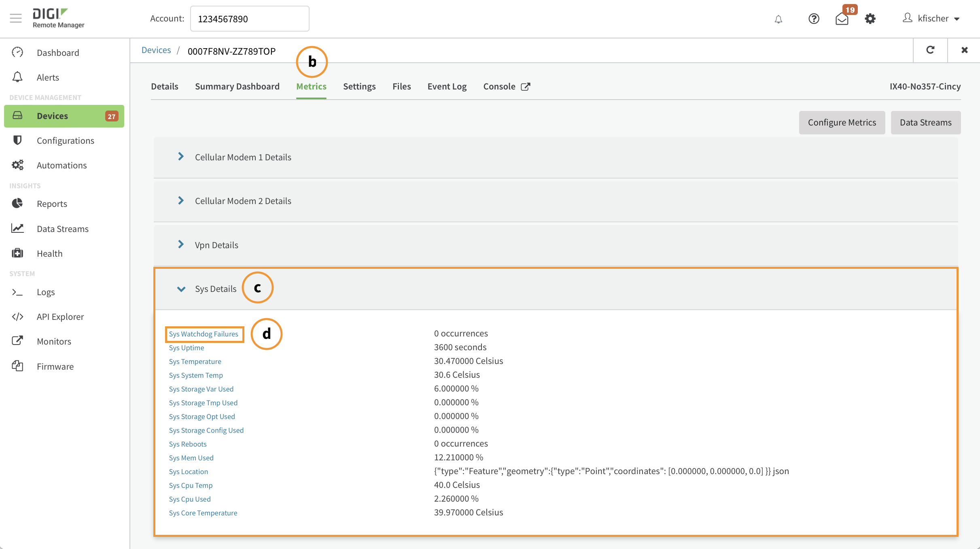Click the Devices breadcrumb link

click(x=156, y=50)
